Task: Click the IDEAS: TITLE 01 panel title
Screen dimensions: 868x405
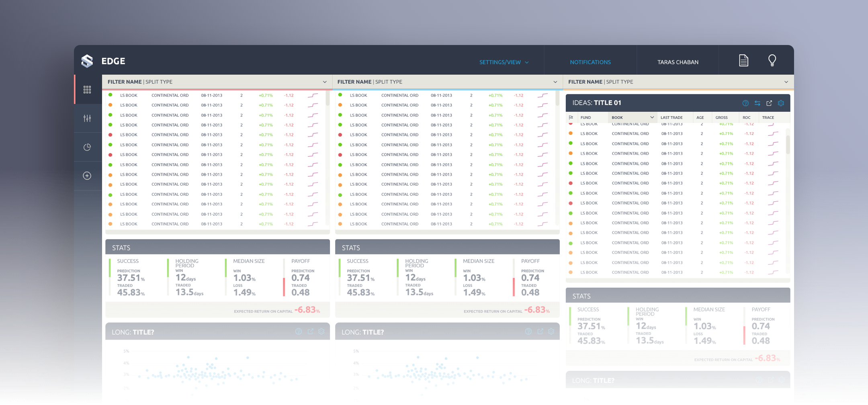Action: point(597,103)
